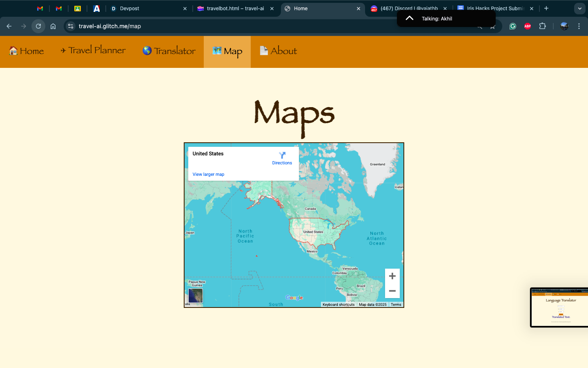Viewport: 588px width, 368px height.
Task: View site information icon in address bar
Action: [x=71, y=26]
